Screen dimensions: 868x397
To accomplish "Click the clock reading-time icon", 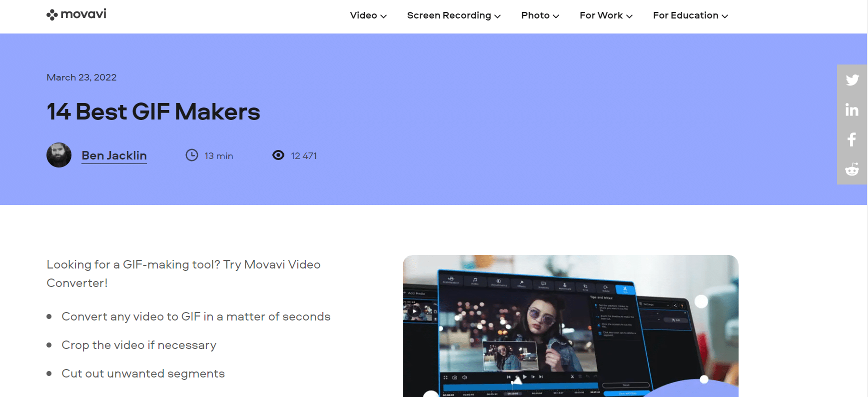I will (192, 155).
